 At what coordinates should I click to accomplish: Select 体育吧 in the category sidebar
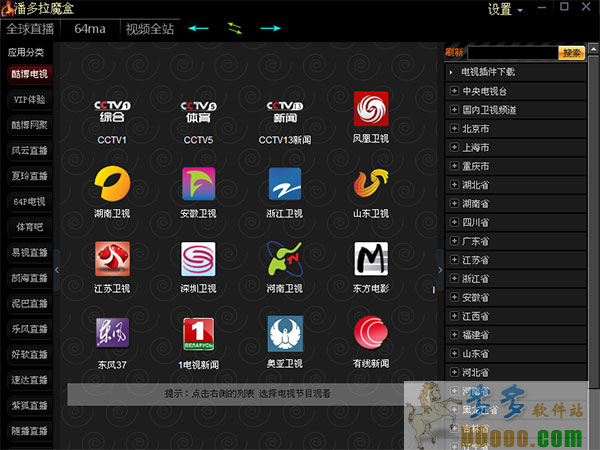pyautogui.click(x=29, y=227)
